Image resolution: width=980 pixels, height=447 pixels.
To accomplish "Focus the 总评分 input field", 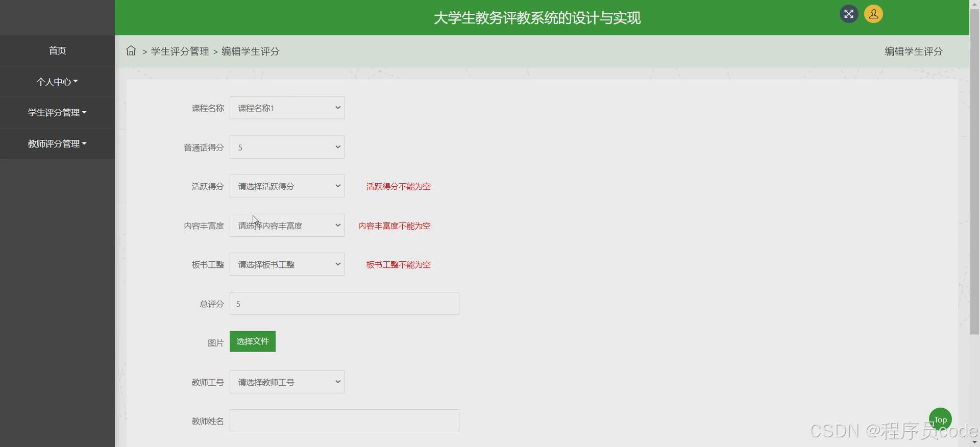I will click(x=345, y=304).
